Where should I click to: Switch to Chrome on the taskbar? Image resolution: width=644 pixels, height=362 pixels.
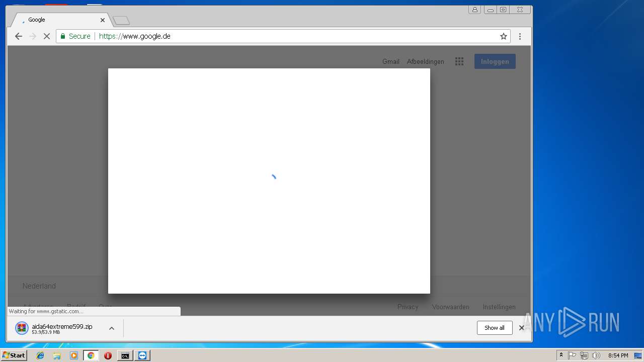click(x=91, y=355)
